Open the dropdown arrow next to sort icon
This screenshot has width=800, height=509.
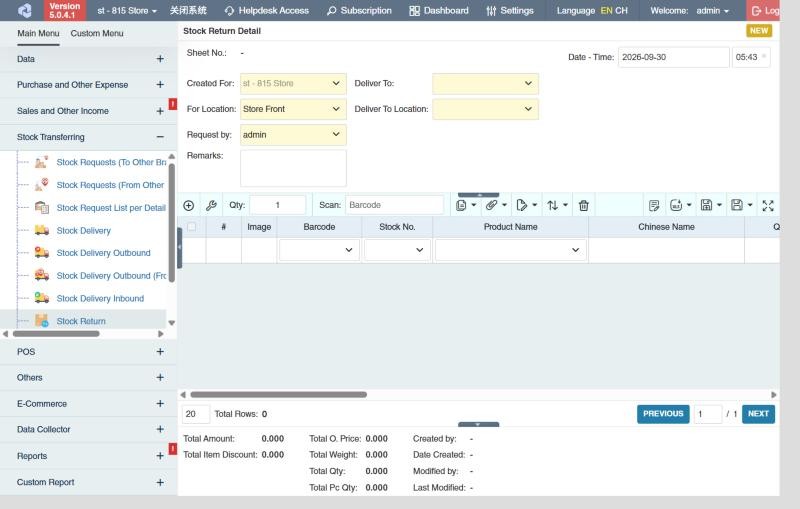tap(565, 205)
